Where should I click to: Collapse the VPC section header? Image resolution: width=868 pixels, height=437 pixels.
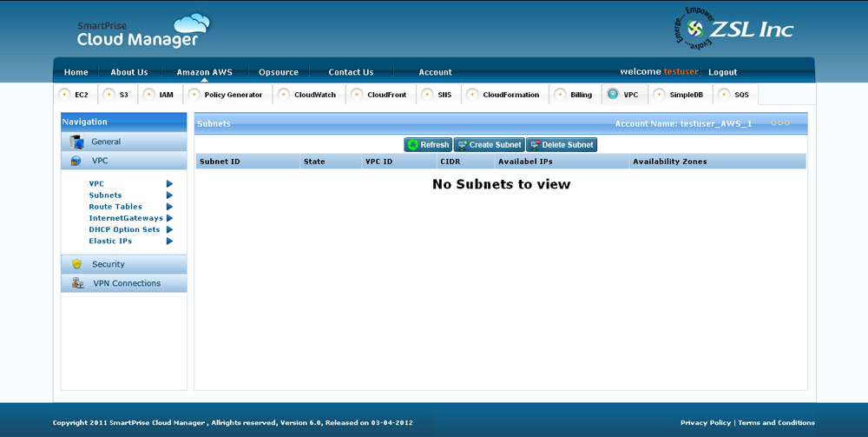coord(124,161)
